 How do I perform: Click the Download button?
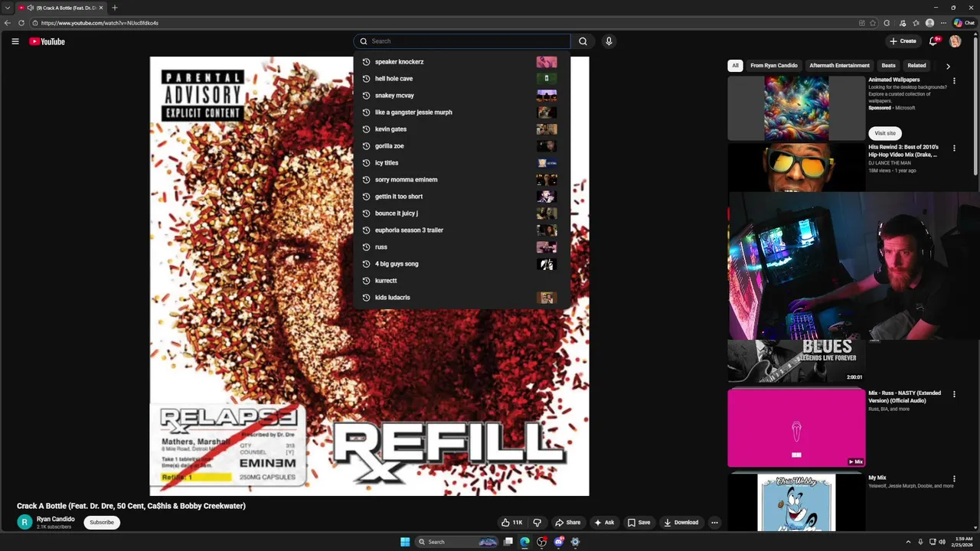coord(681,523)
